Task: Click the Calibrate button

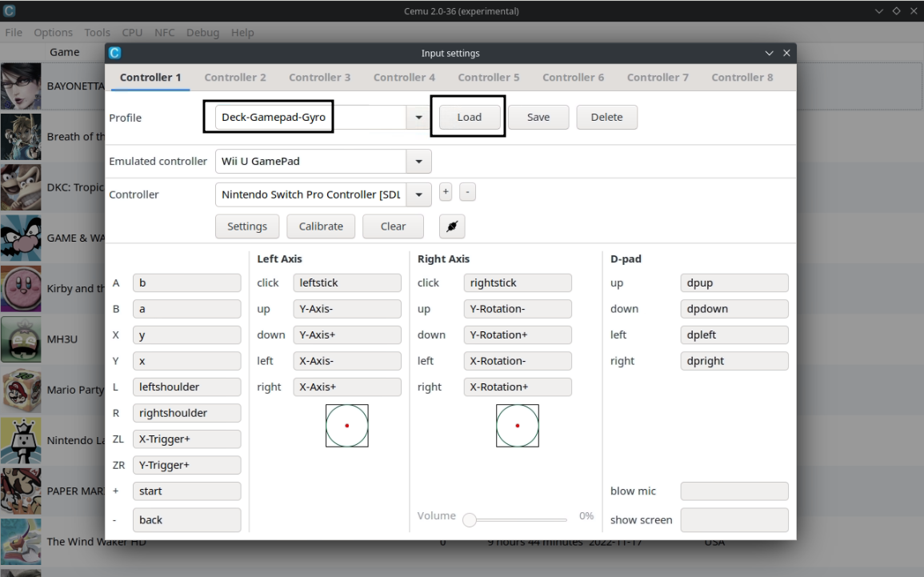Action: (321, 226)
